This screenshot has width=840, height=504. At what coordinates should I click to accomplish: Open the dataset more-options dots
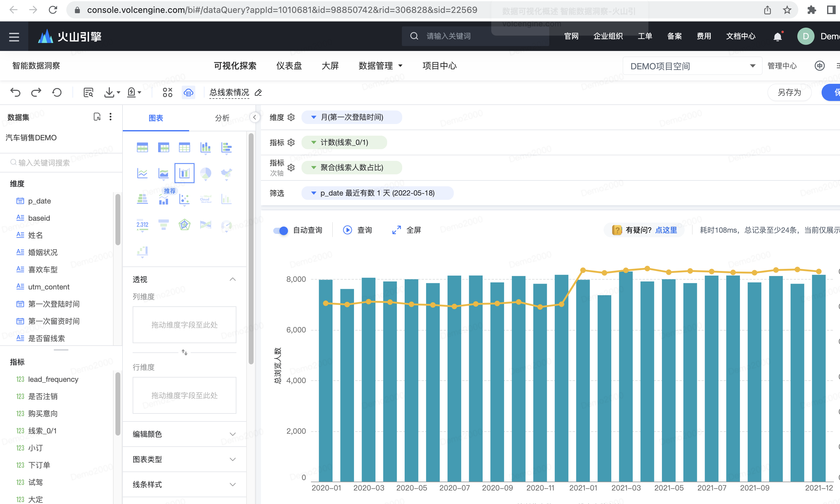111,117
